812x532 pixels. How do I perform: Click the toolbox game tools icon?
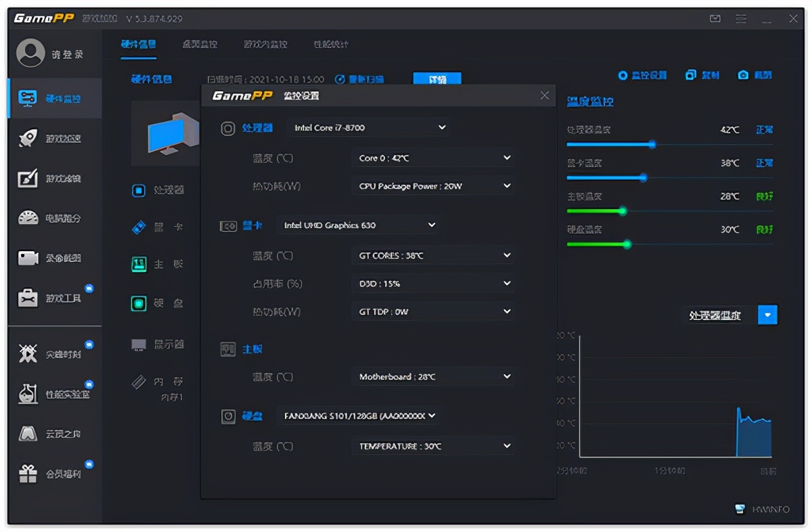click(x=28, y=298)
